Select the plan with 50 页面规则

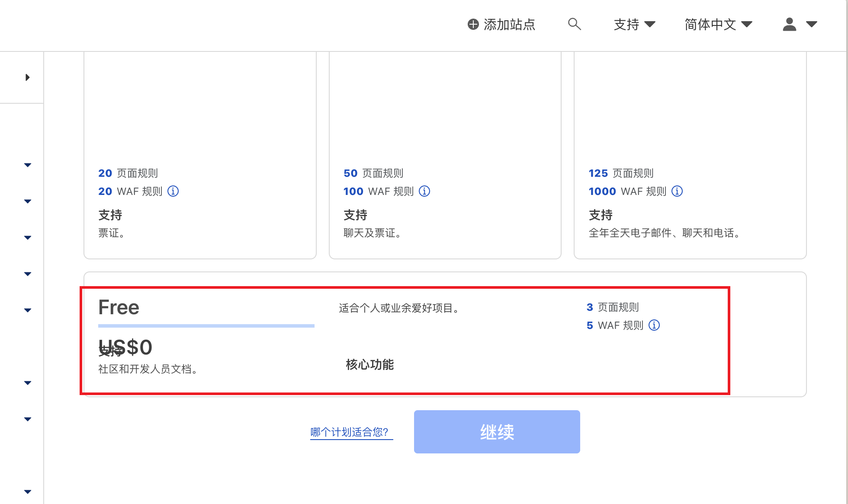445,155
